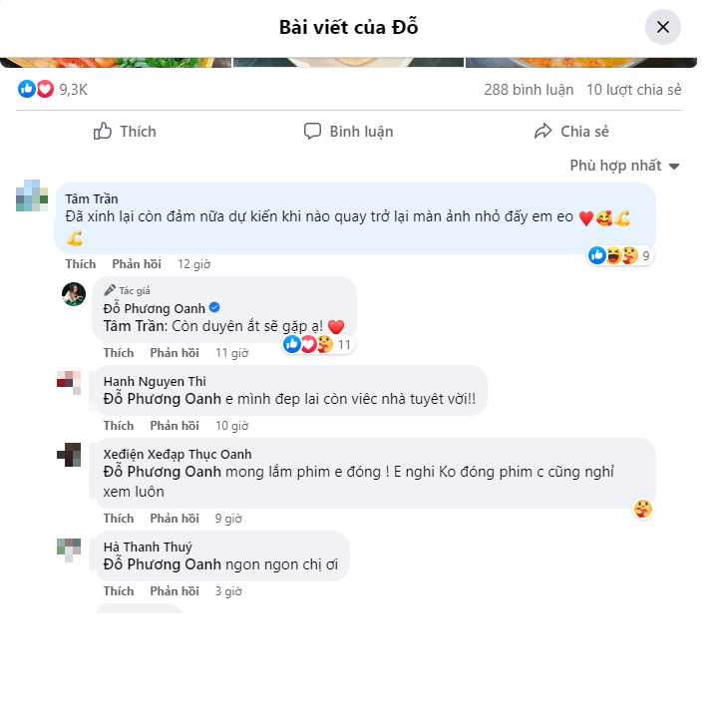This screenshot has height=728, width=727.
Task: Click the verified badge beside Đỗ Phương Oanh
Action: pyautogui.click(x=214, y=308)
